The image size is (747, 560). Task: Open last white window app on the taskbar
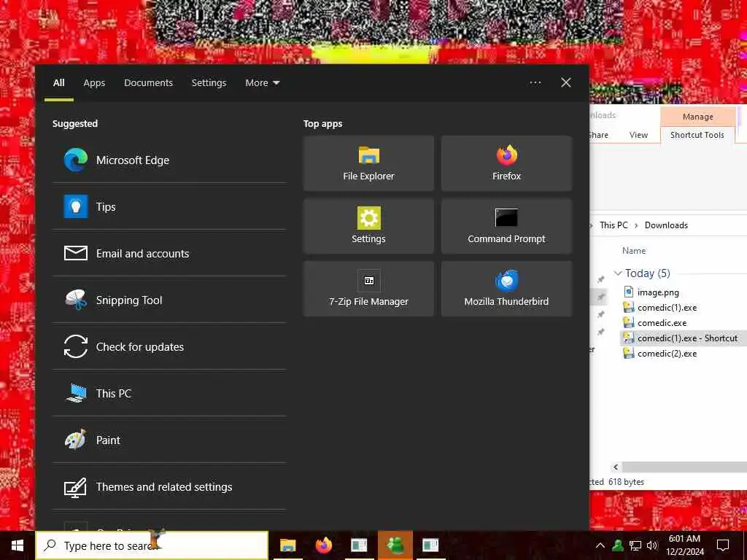(x=430, y=545)
